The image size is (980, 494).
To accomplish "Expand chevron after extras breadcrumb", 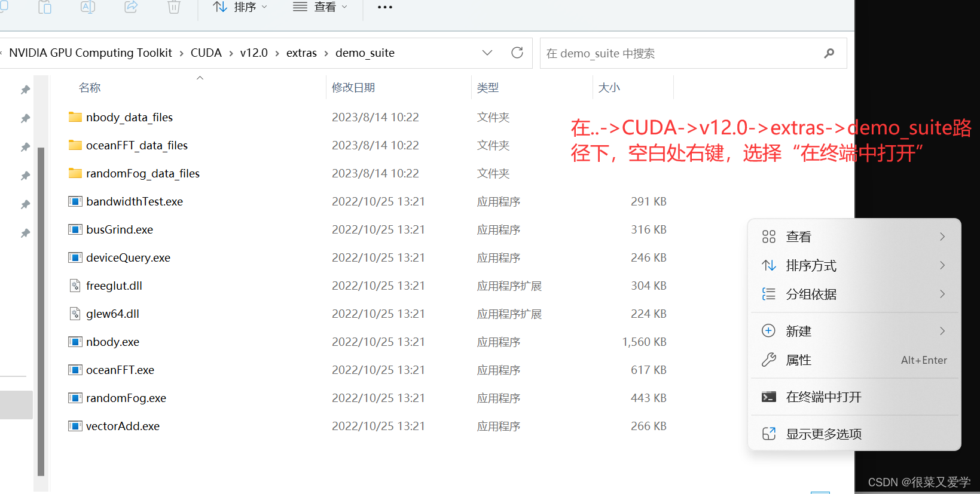I will [x=326, y=53].
